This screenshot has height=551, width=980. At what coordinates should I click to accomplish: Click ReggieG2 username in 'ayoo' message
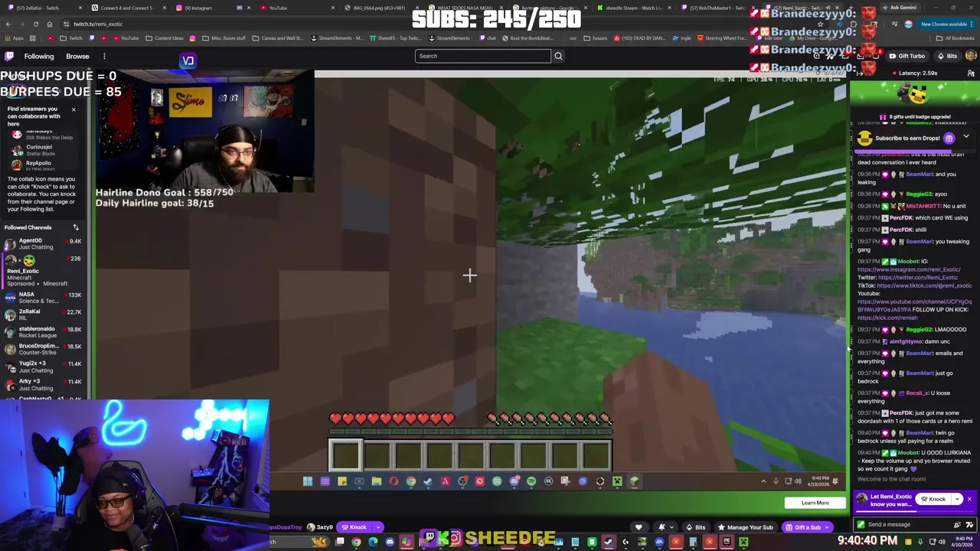(x=918, y=194)
